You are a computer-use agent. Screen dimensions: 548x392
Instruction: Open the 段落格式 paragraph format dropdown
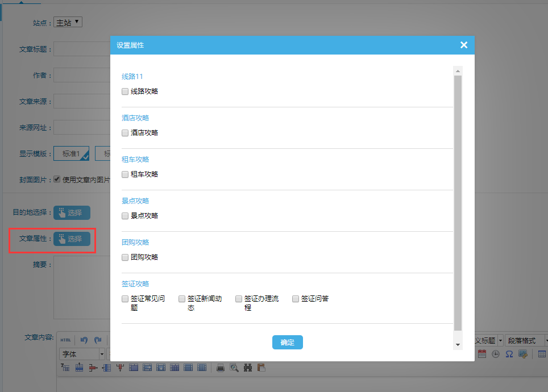526,340
